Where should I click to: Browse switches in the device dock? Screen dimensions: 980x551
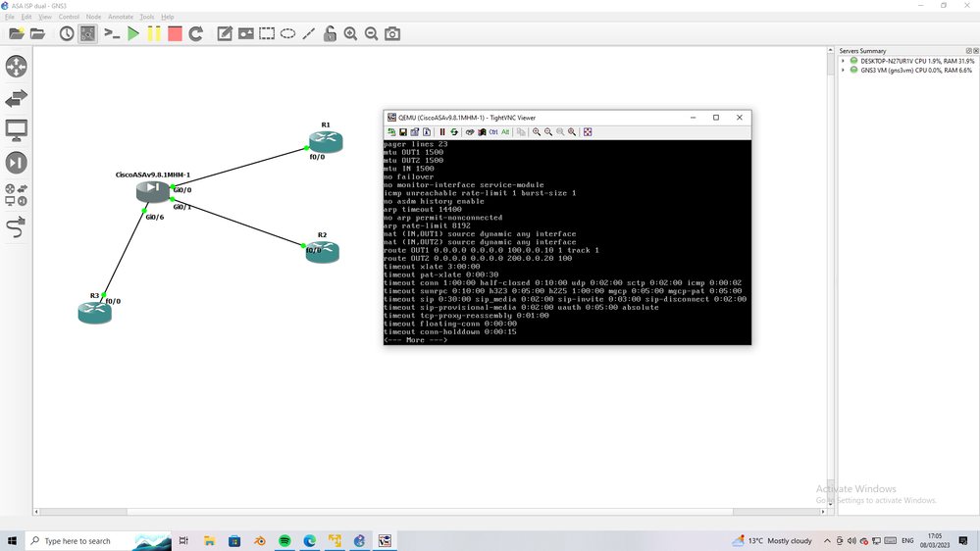(x=17, y=98)
